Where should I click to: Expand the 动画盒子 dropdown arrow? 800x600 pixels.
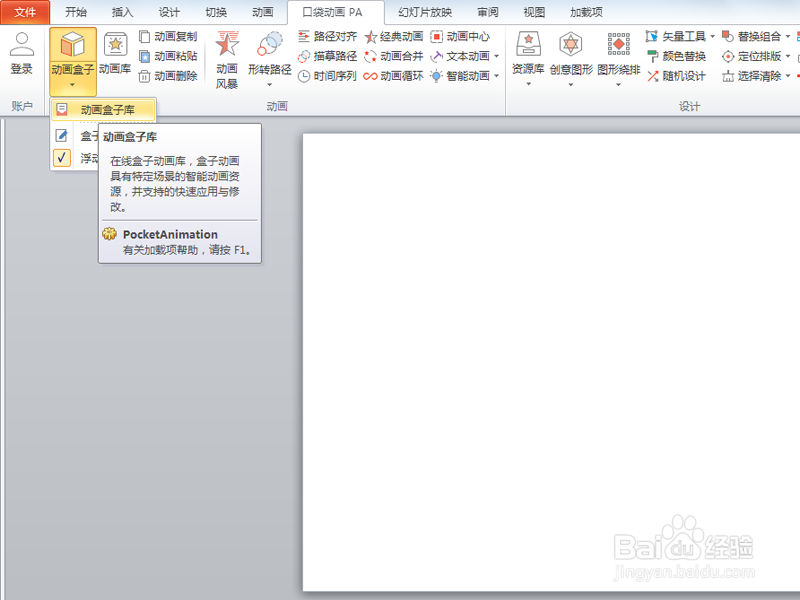pyautogui.click(x=72, y=85)
